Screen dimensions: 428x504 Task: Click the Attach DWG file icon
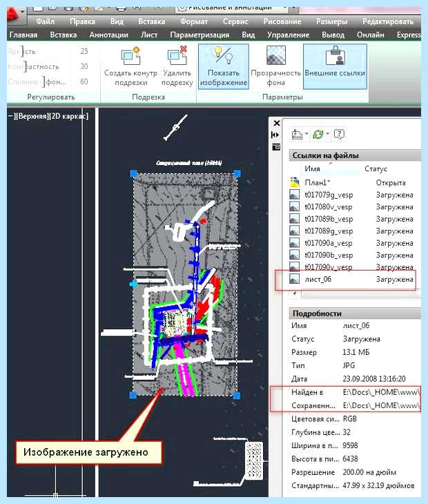tap(297, 134)
